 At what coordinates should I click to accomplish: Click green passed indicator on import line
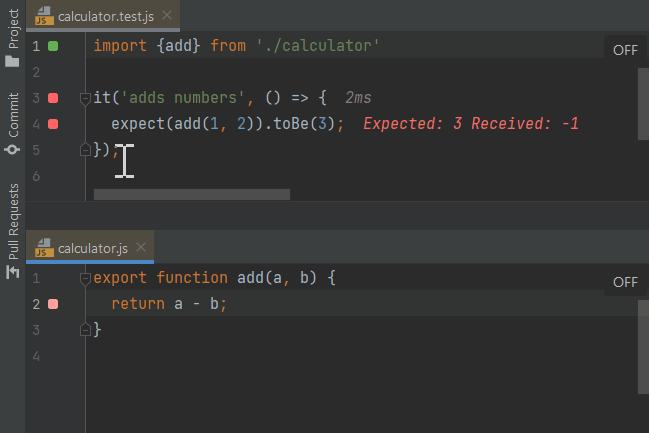coord(53,47)
